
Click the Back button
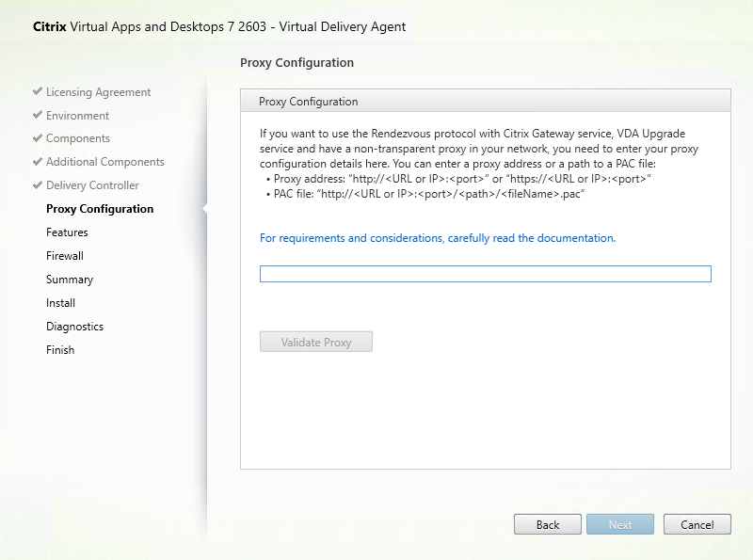(548, 524)
